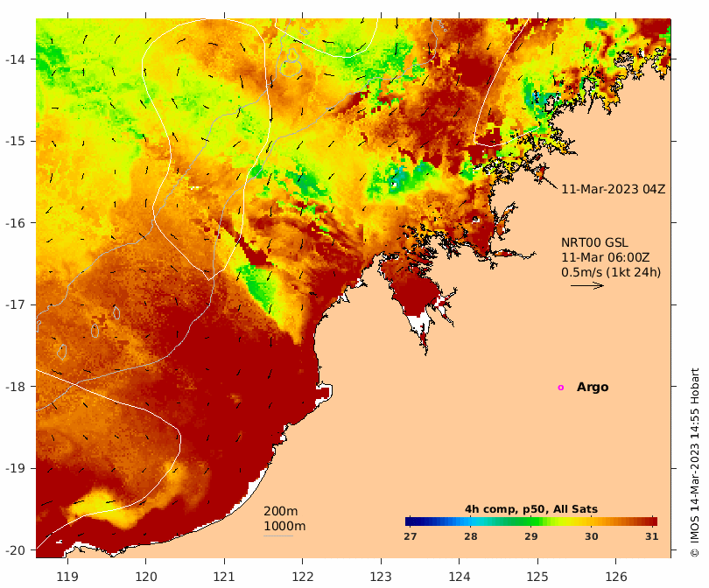Click latitude axis label -14
This screenshot has width=709, height=588.
pos(15,59)
